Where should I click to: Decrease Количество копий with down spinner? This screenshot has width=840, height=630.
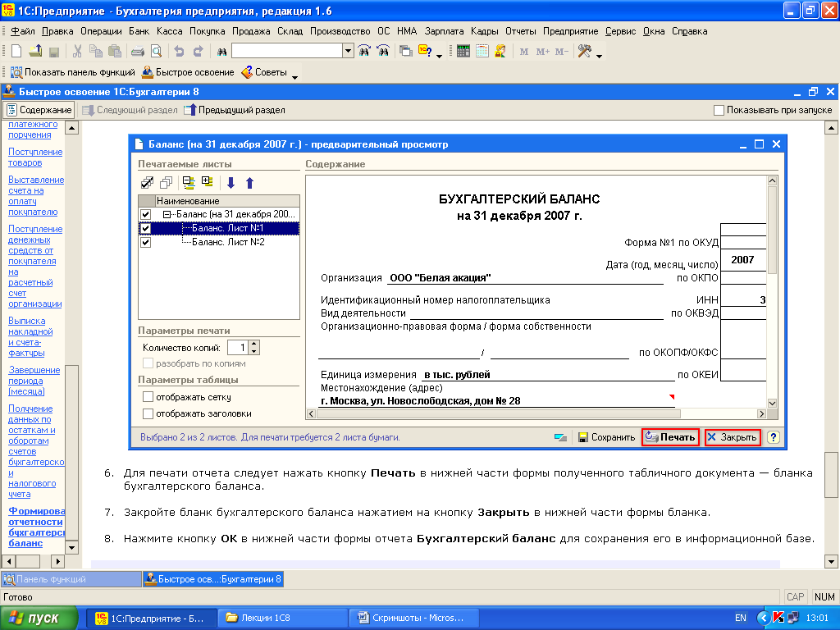click(x=254, y=351)
